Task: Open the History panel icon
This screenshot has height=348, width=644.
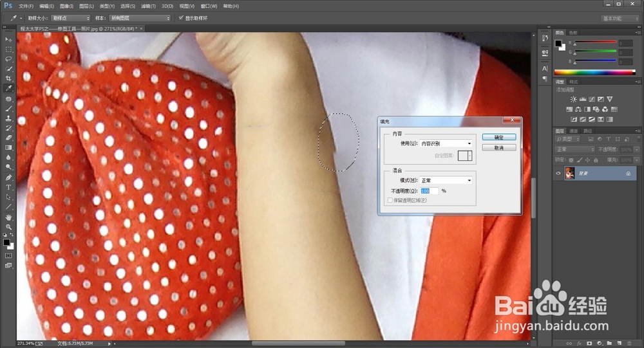Action: [x=545, y=38]
